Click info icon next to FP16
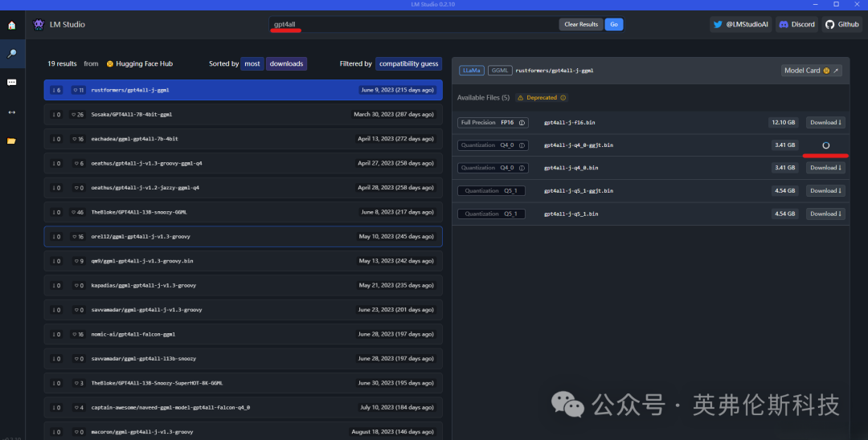 [x=522, y=123]
